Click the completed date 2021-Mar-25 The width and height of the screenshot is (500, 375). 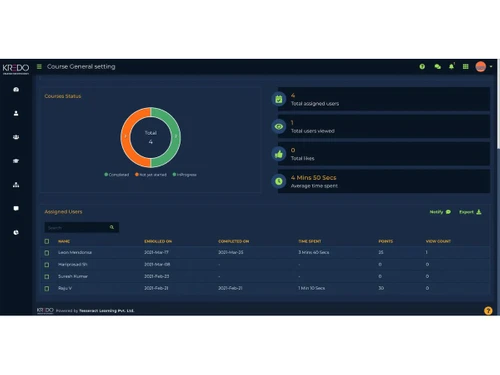[x=231, y=252]
